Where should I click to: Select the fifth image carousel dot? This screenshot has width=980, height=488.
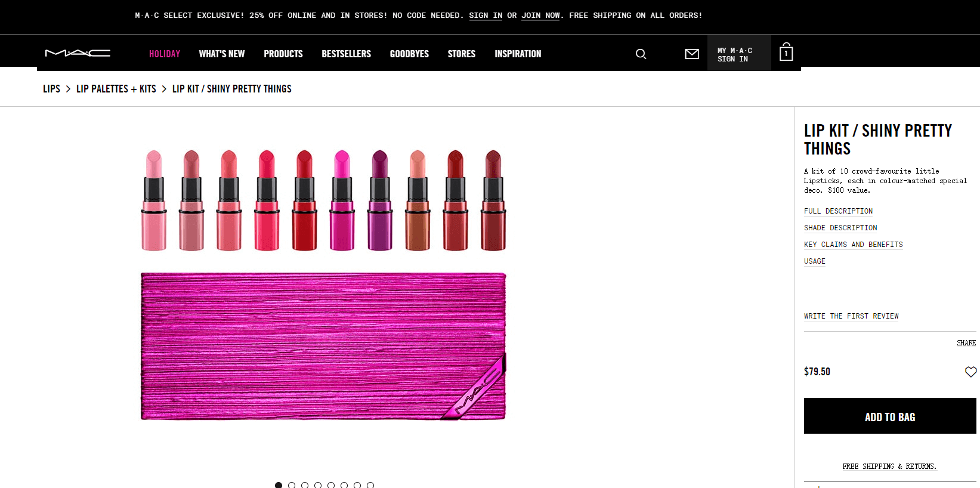pos(331,485)
